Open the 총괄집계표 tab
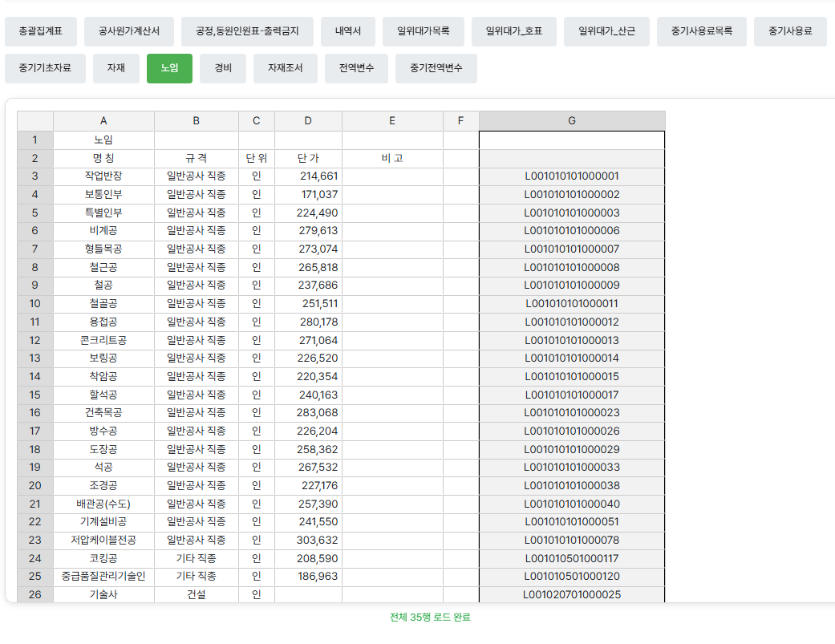Screen dimensions: 835x644 pyautogui.click(x=40, y=31)
